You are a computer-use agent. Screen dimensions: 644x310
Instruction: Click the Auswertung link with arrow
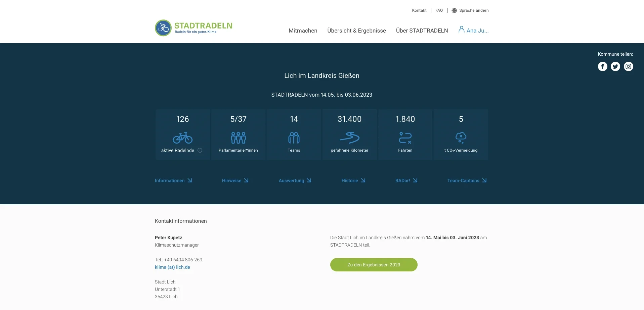click(x=294, y=180)
